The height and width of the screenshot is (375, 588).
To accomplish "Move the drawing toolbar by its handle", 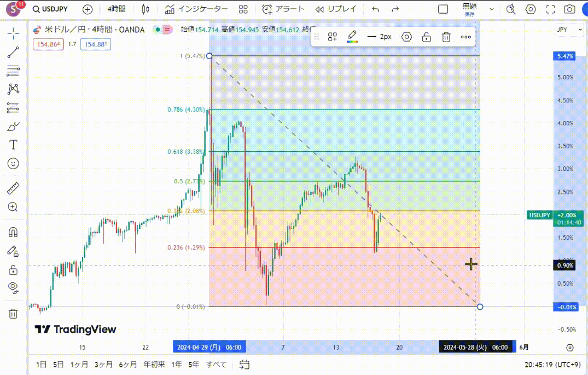I will click(317, 37).
